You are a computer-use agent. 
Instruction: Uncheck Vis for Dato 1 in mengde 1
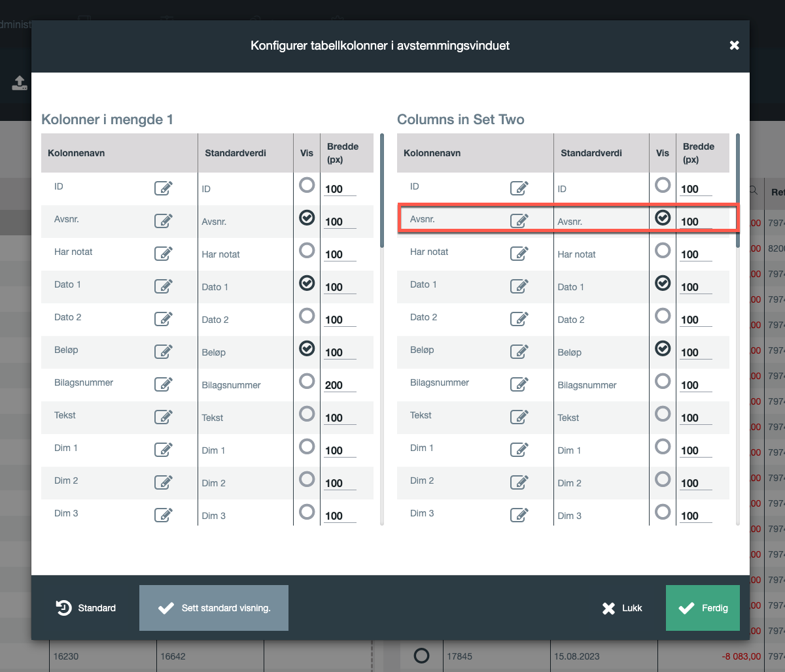tap(307, 284)
